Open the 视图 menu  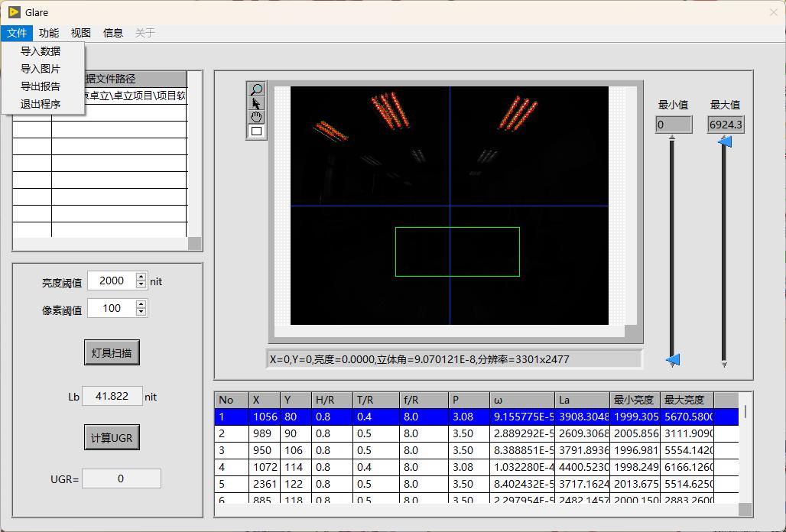click(x=81, y=33)
